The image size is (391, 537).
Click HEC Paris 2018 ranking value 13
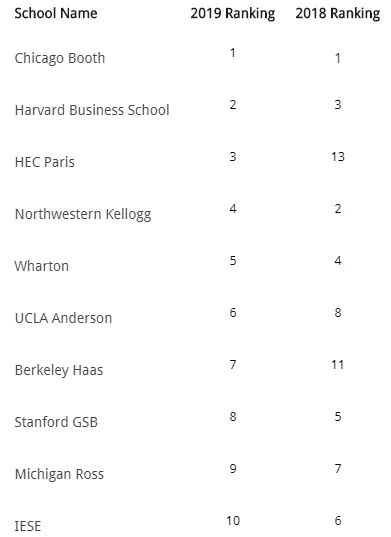pos(338,157)
